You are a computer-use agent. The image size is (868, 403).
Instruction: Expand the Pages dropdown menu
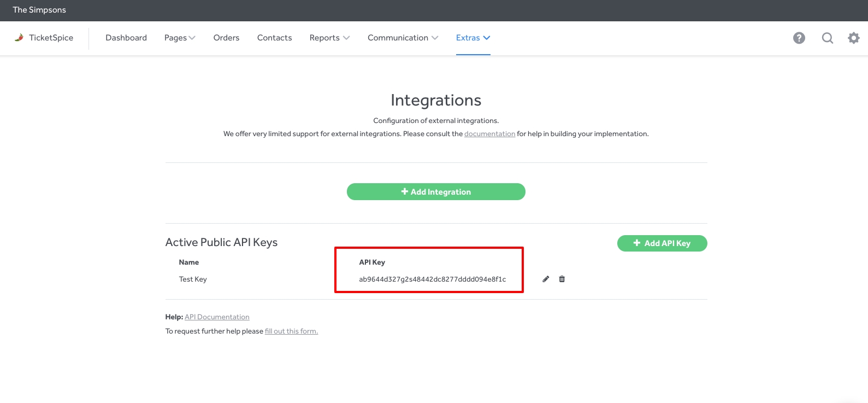[180, 38]
